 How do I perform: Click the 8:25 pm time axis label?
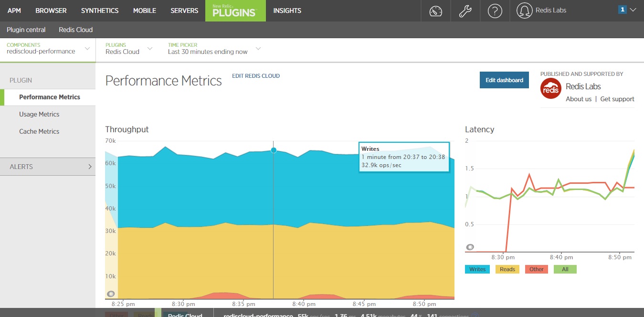click(123, 304)
